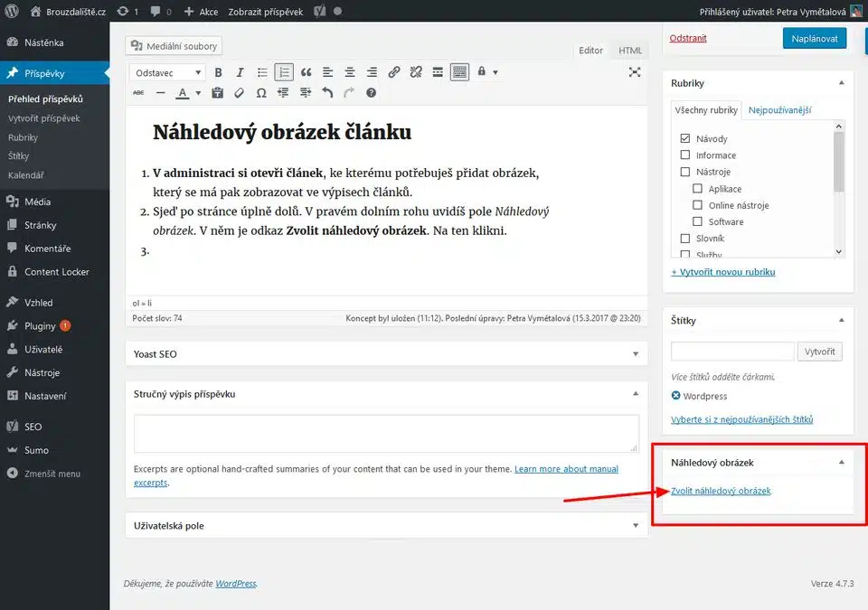Check the Informace category
Screen dimensions: 868x610
click(x=685, y=155)
